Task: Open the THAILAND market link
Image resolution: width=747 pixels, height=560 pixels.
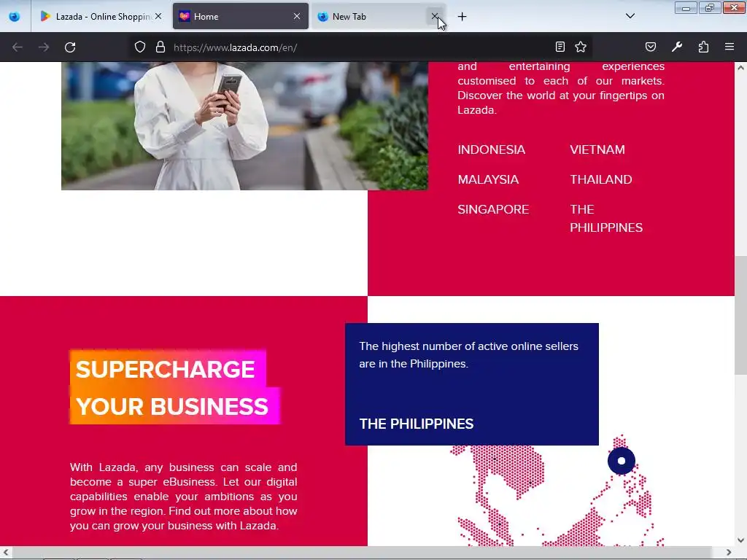Action: (601, 179)
